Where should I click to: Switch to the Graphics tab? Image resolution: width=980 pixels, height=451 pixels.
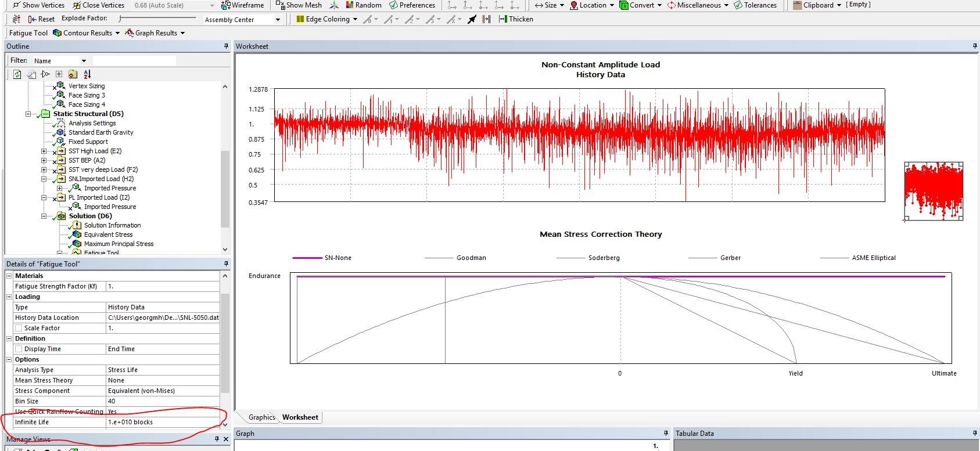click(x=261, y=417)
